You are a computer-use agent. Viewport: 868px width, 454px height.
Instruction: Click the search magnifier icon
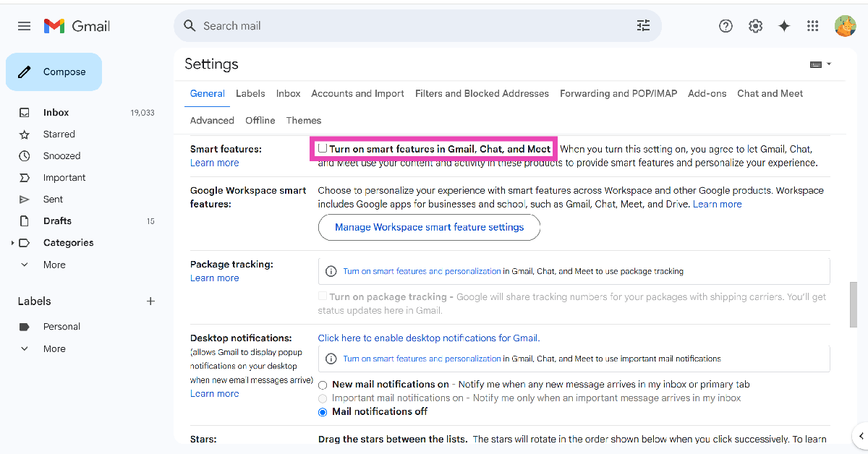pos(190,26)
